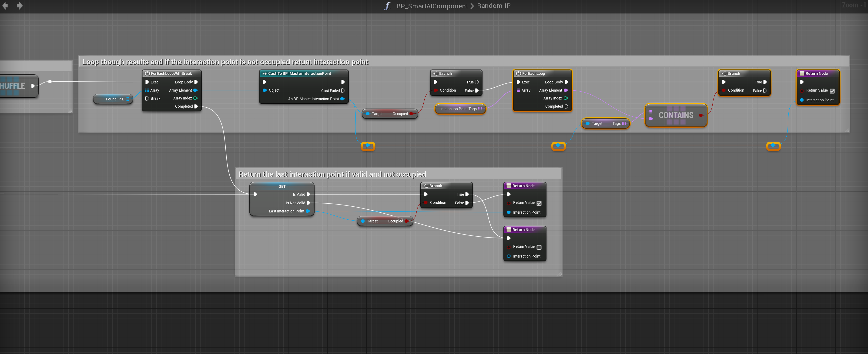
Task: Click the Cast To BP_MasterInteractionPoint arrow icon
Action: [x=265, y=73]
